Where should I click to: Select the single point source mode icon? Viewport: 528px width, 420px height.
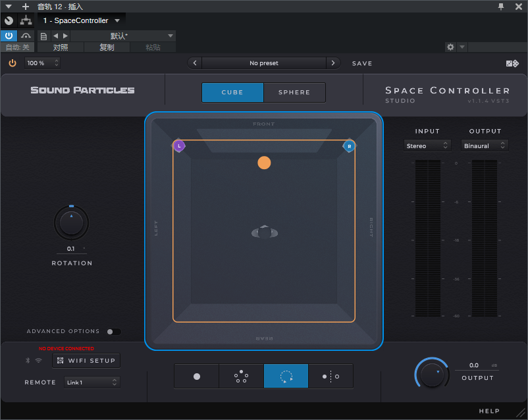(197, 376)
